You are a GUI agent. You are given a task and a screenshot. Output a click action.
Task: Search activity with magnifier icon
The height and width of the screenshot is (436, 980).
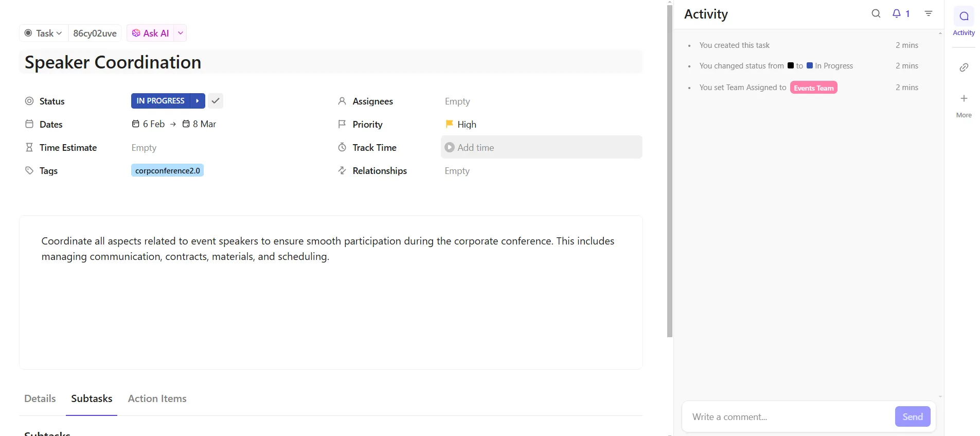pos(876,13)
